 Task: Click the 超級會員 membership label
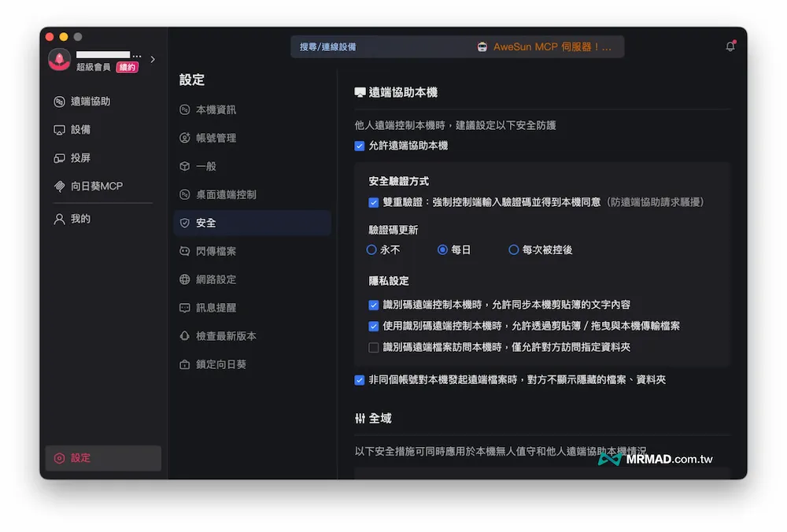[x=94, y=67]
